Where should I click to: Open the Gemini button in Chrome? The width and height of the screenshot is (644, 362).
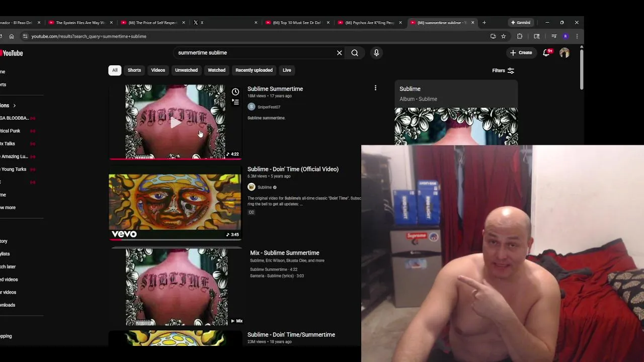tap(521, 23)
